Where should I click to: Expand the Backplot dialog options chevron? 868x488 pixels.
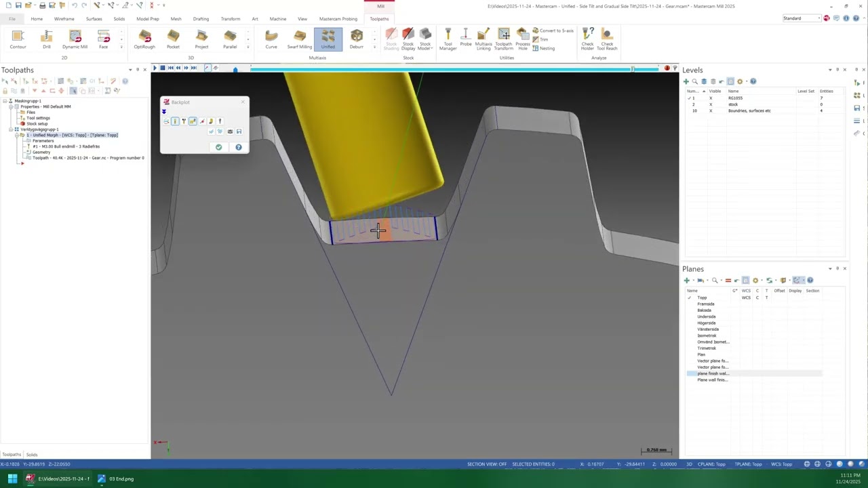tap(164, 112)
